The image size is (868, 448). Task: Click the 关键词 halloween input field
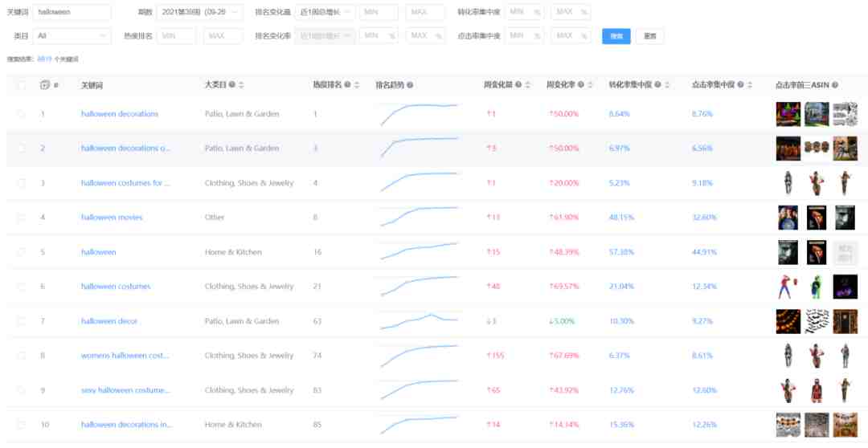point(72,11)
